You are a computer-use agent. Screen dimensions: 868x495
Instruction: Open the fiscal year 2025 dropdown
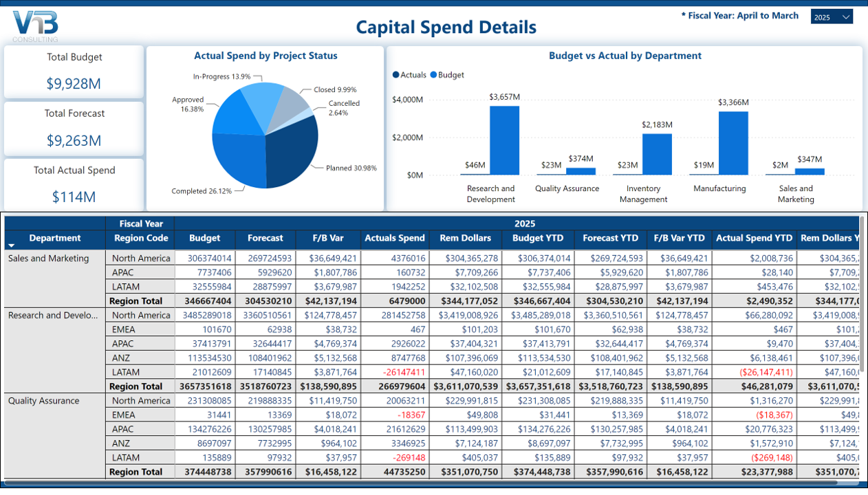point(832,17)
